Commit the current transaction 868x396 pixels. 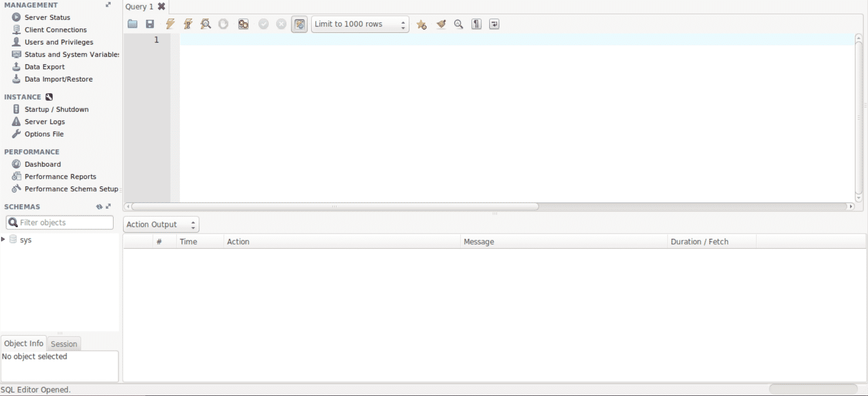tap(264, 24)
